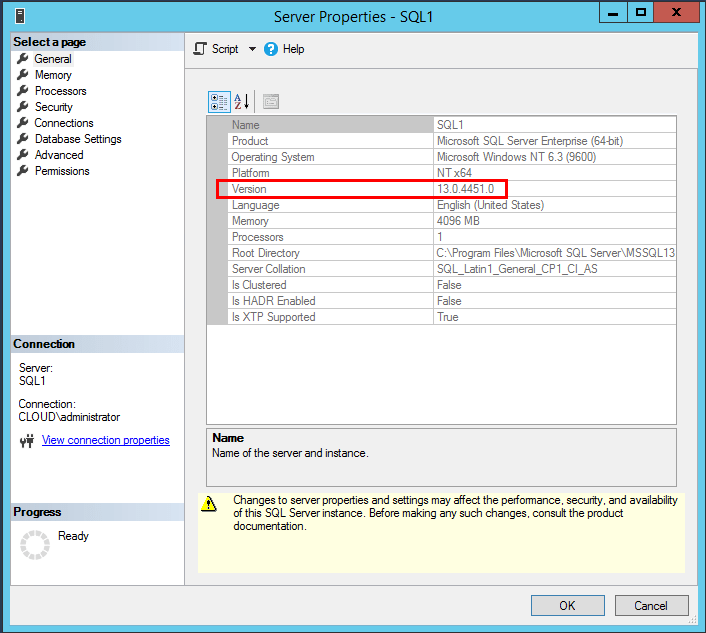The height and width of the screenshot is (633, 706).
Task: Click the Is HADR Enabled property label
Action: tap(273, 301)
